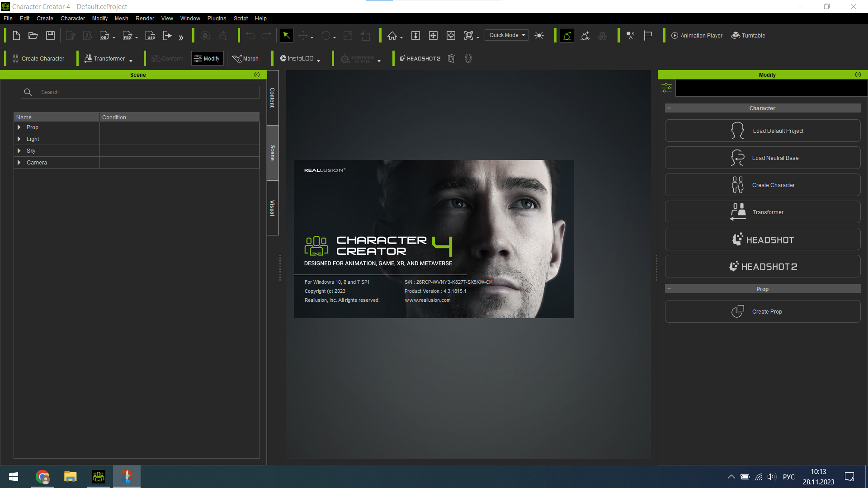Click the Open Project folder icon

[x=33, y=36]
